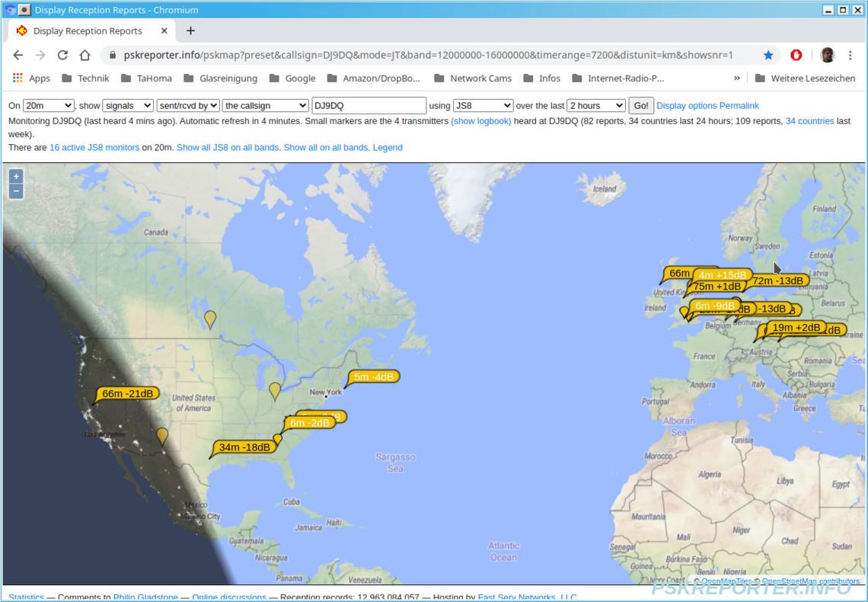Screen dimensions: 868x602
Task: Open the user profile avatar
Action: tap(827, 55)
